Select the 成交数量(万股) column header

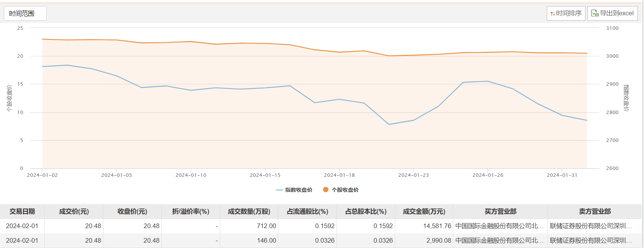(x=249, y=212)
